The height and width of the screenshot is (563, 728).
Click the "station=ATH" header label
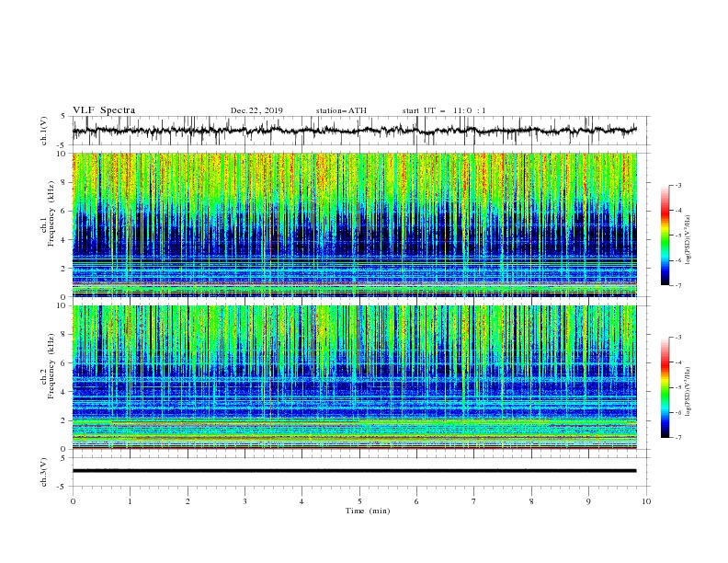click(x=341, y=110)
